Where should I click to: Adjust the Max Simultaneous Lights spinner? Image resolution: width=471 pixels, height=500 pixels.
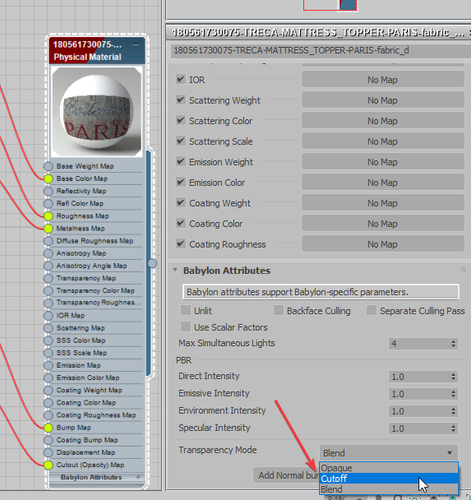pyautogui.click(x=453, y=344)
